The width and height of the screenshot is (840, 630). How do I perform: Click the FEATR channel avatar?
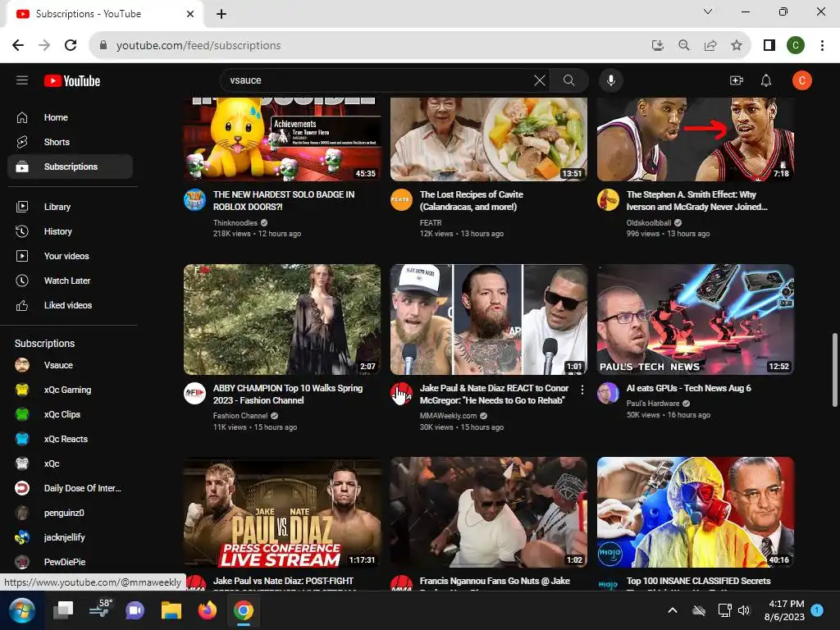pos(401,200)
